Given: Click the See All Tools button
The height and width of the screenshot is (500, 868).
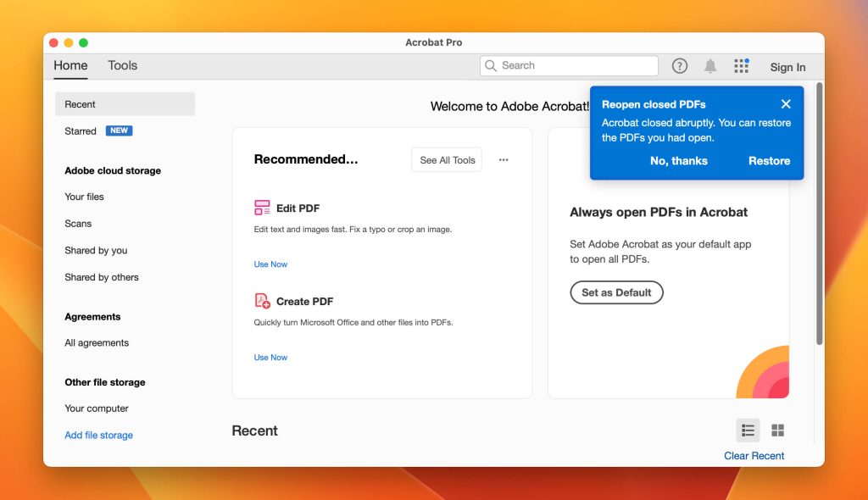Looking at the screenshot, I should coord(447,160).
